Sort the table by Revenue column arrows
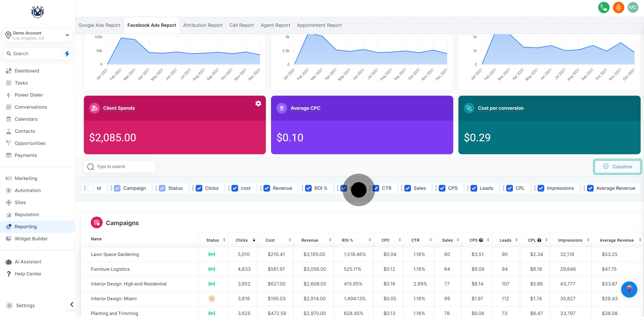Viewport: 644px width, 317px height. tap(330, 240)
